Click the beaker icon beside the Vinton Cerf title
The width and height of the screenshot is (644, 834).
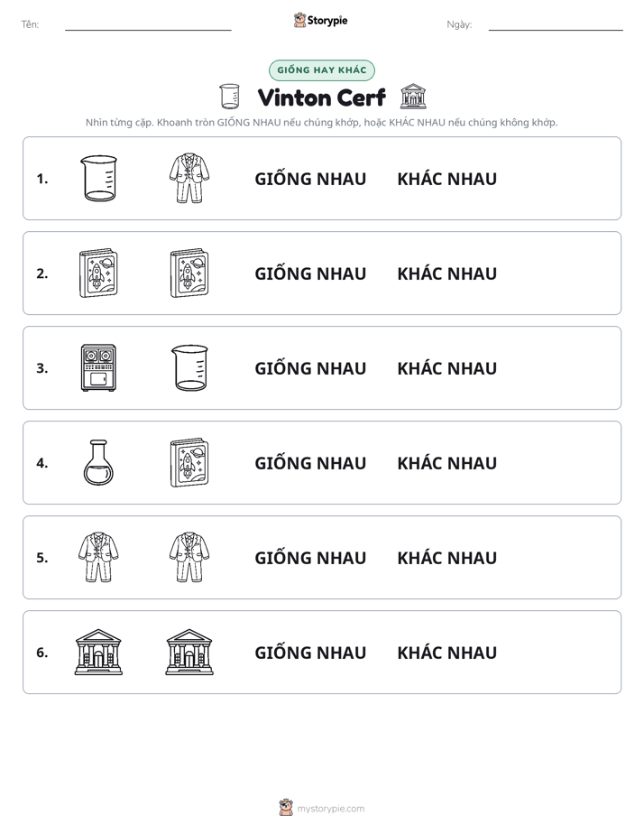[229, 97]
